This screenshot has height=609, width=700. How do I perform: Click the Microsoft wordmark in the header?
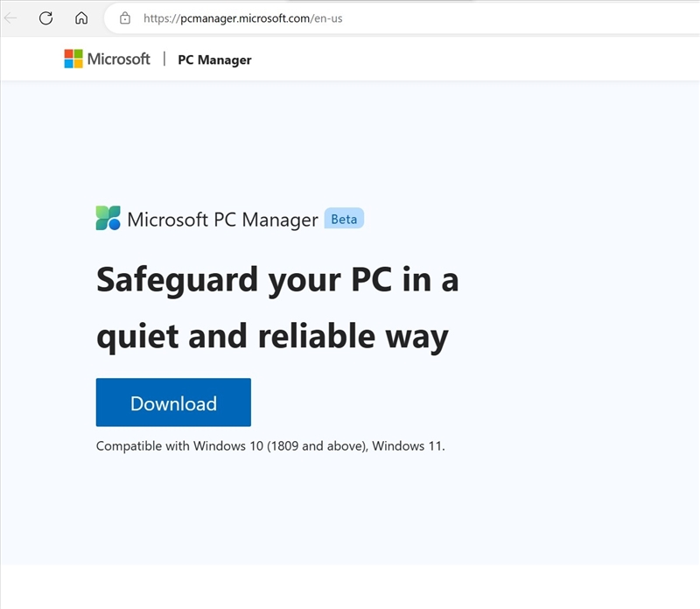[x=119, y=59]
